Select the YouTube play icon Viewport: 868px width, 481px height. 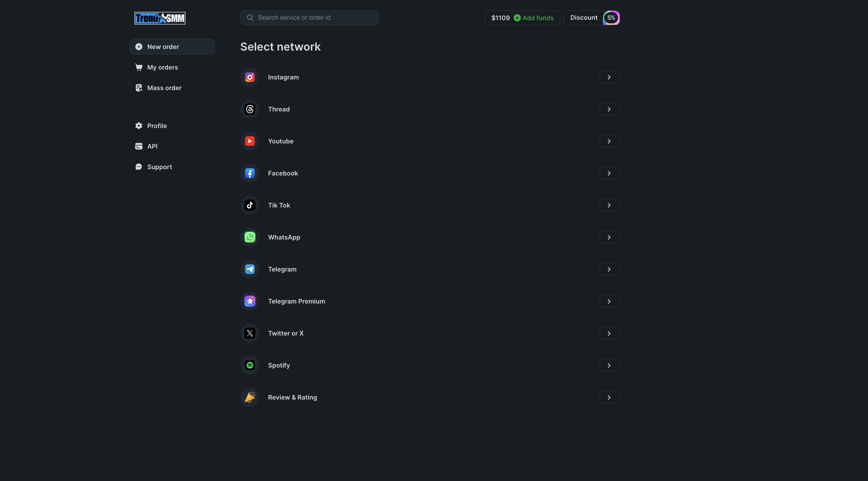coord(250,141)
